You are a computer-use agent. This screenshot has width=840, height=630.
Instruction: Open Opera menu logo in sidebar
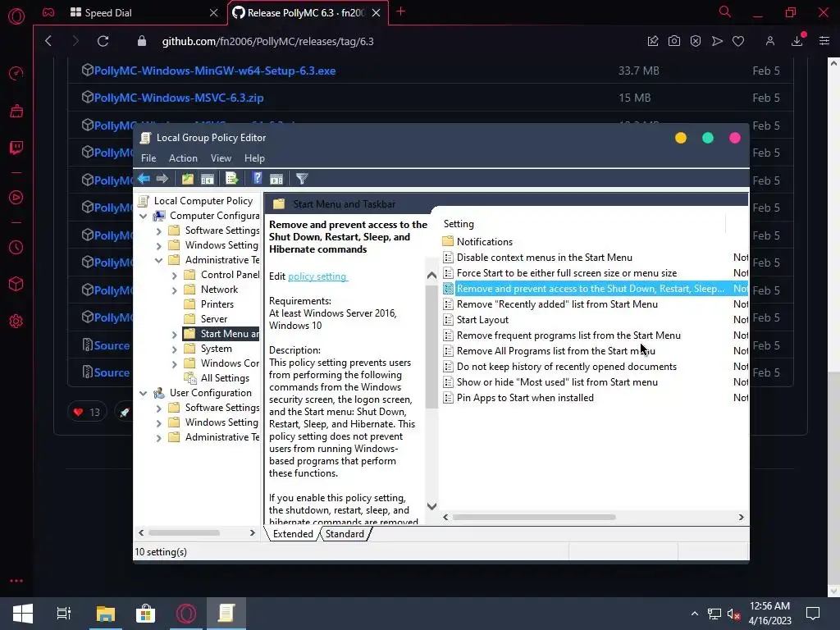pyautogui.click(x=16, y=16)
